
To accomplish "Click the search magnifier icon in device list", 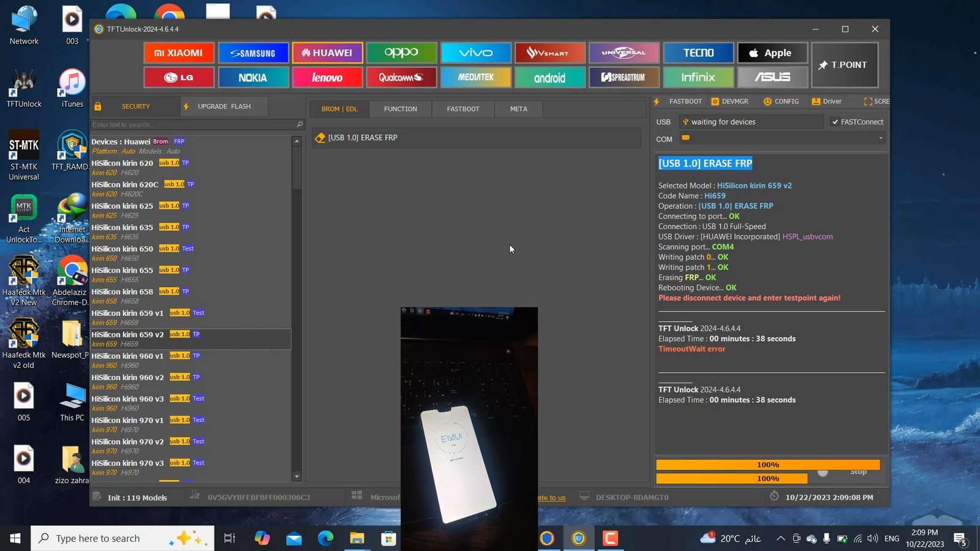I will point(300,124).
